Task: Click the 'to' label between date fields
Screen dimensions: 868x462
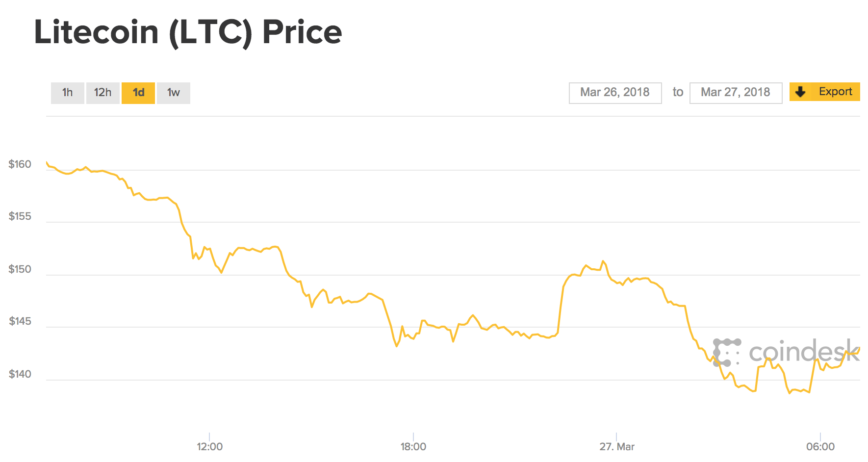Action: [677, 92]
